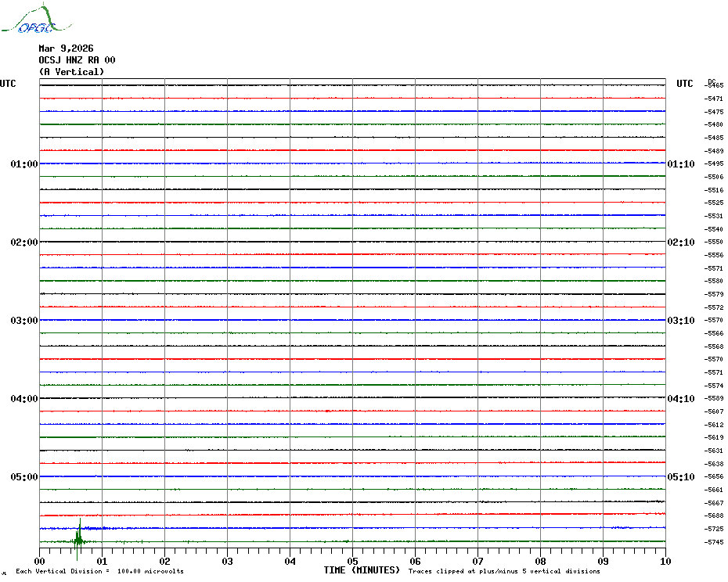Viewport: 728px width, 582px height.
Task: Click the earthquake spike on the bottom green trace
Action: click(x=78, y=537)
